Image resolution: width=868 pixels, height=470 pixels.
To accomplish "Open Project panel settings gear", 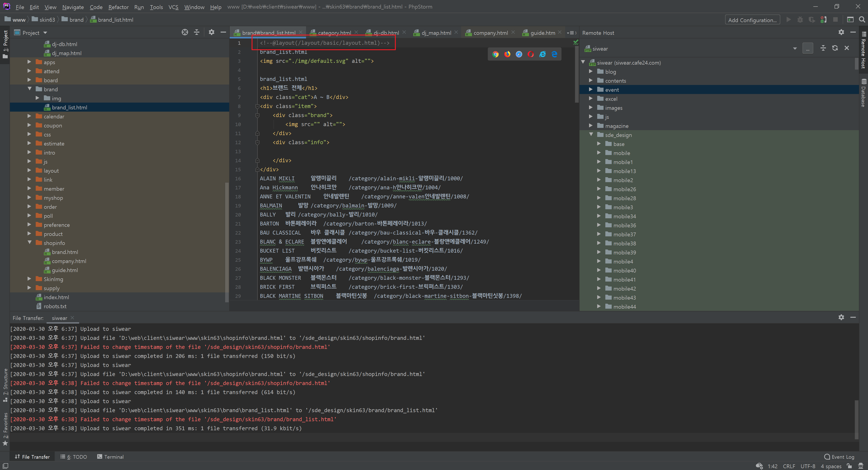I will 211,32.
